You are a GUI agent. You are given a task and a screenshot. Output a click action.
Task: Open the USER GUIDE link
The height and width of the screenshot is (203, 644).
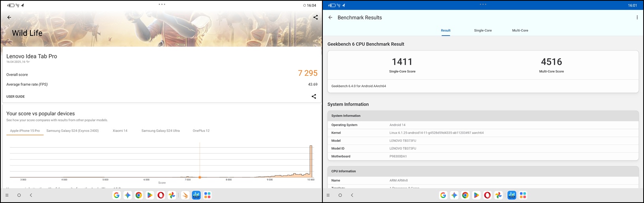click(15, 96)
